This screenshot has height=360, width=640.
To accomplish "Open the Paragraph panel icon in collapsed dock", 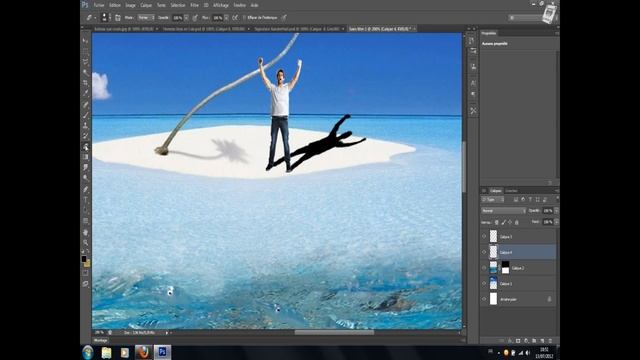I will coord(473,94).
